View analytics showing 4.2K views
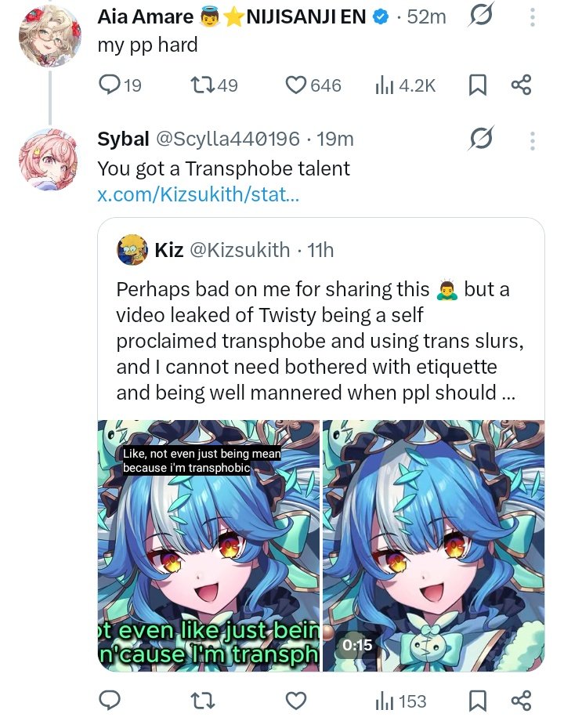Viewport: 564px width, 728px height. [x=405, y=85]
